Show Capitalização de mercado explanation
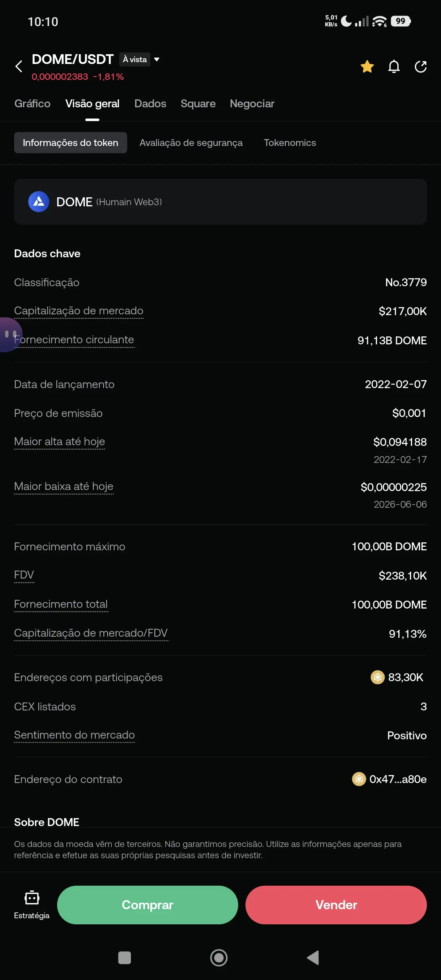The width and height of the screenshot is (441, 980). click(78, 311)
